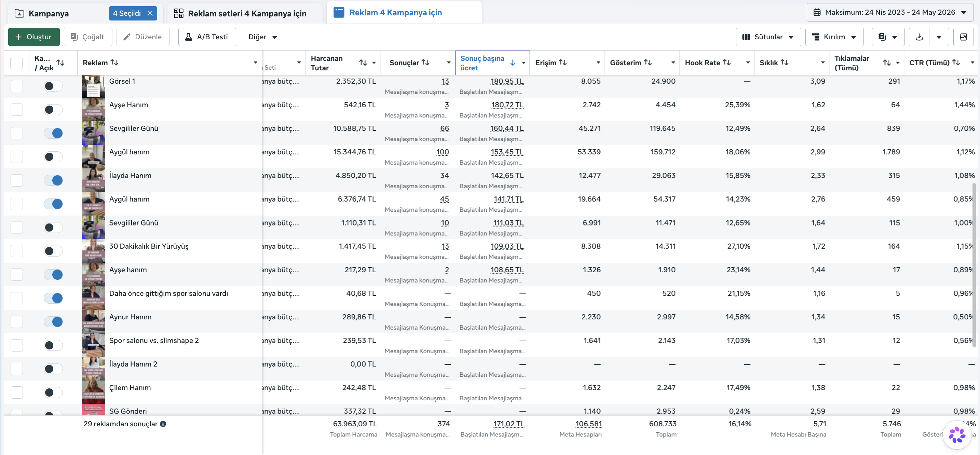Click sort arrows on Reklam column

[x=114, y=63]
